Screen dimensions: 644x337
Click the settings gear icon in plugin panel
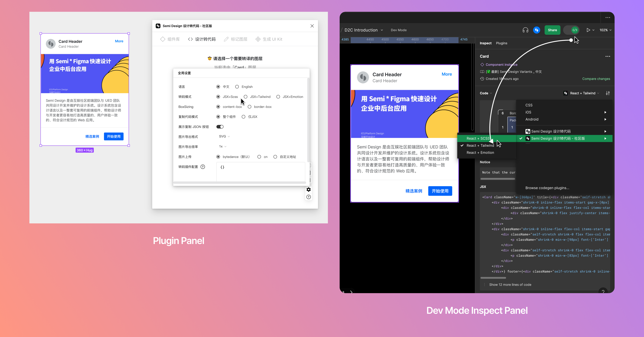308,189
